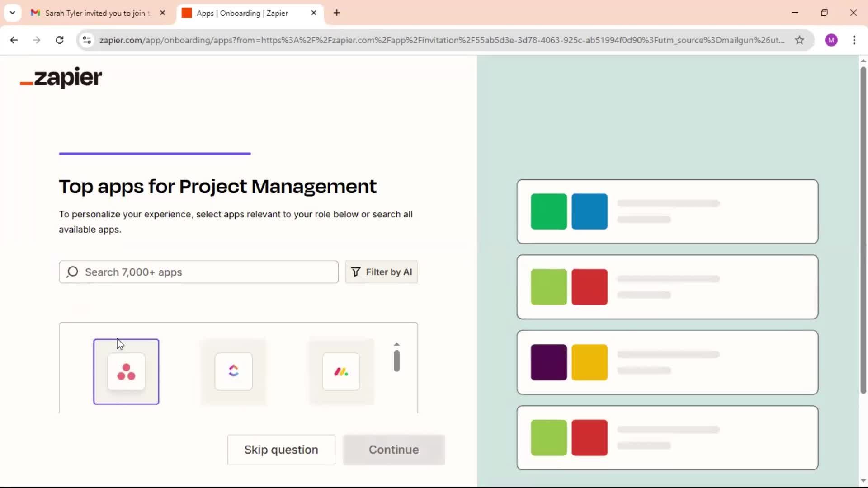This screenshot has width=868, height=488.
Task: Click the page vertical scrollbar
Action: [x=863, y=230]
